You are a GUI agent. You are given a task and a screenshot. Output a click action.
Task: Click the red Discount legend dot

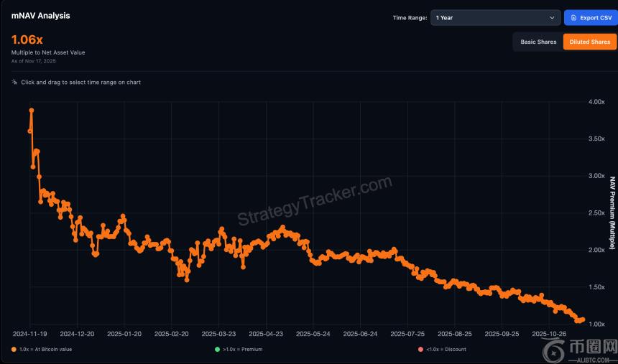click(420, 350)
